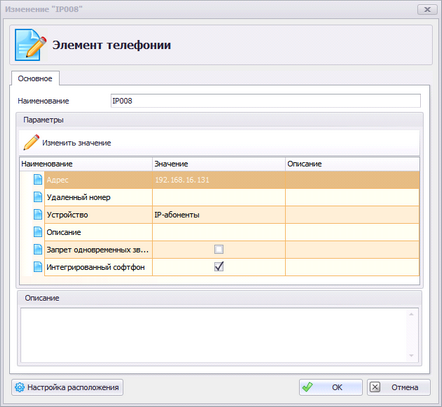Click the scroll-down arrow of Описание box
The height and width of the screenshot is (407, 442).
411,356
